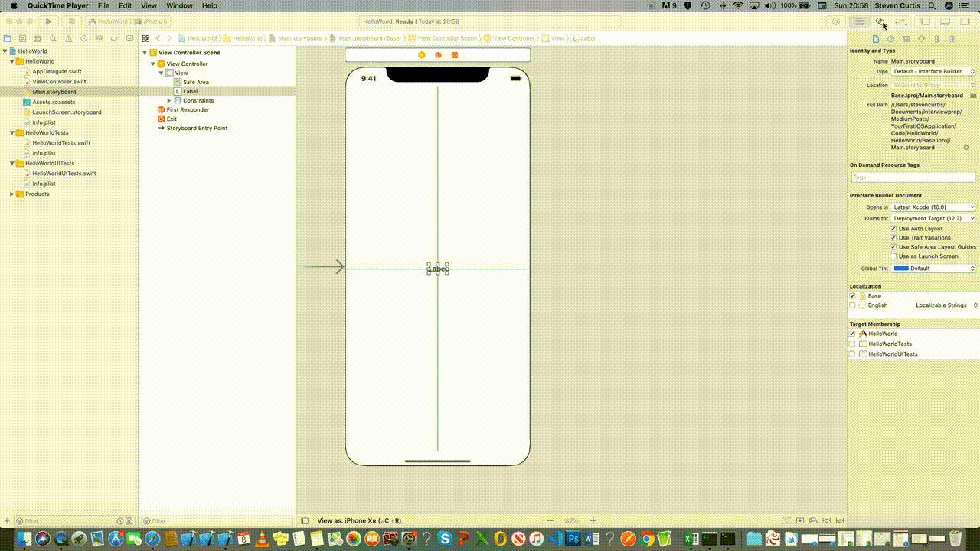Show the Connections inspector tab
980x551 pixels.
(x=952, y=39)
